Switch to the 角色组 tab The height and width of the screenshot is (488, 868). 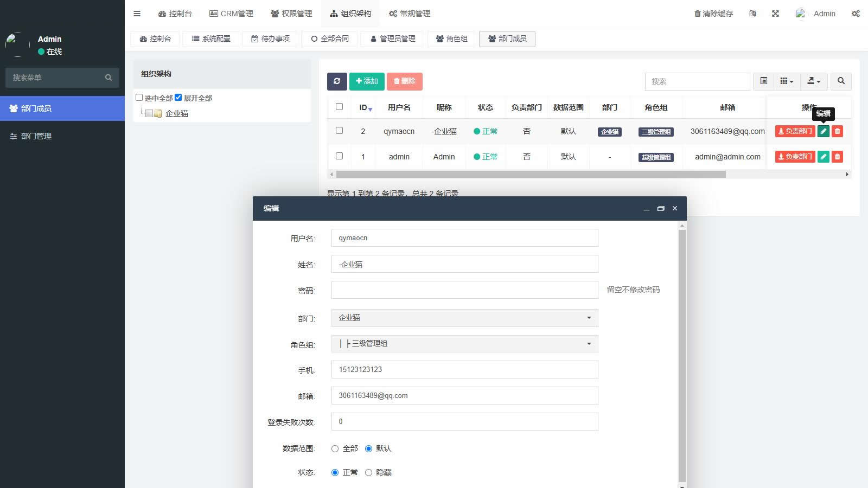click(451, 38)
